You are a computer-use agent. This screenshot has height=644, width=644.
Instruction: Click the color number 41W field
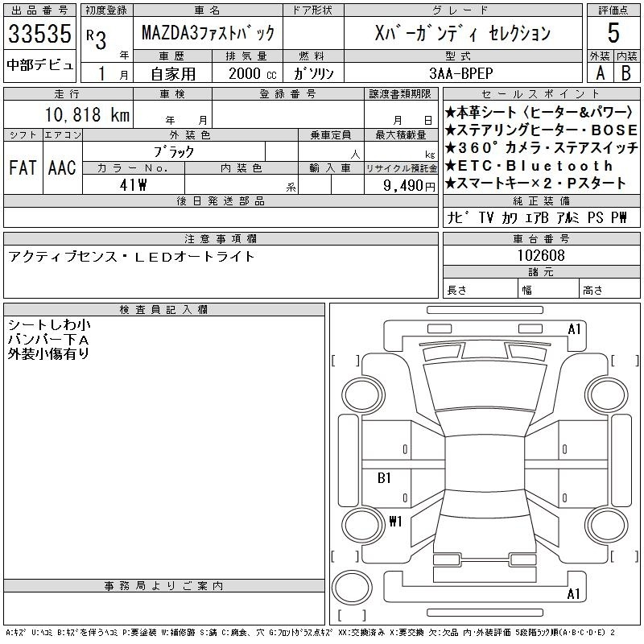(133, 184)
